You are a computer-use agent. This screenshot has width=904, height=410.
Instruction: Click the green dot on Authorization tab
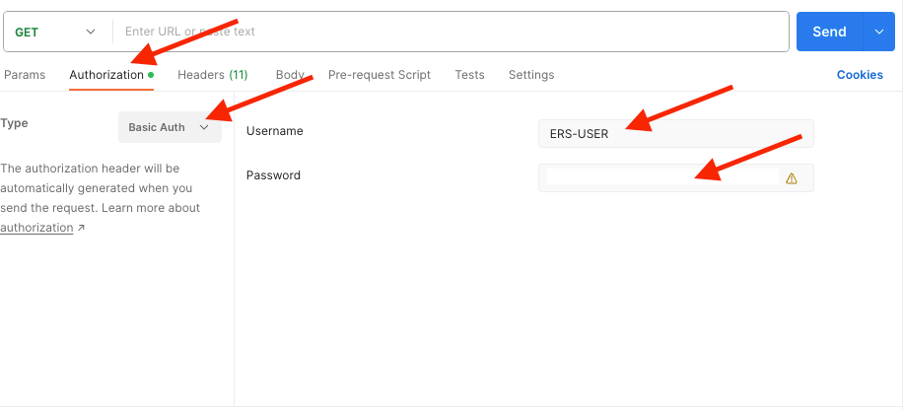click(x=151, y=75)
